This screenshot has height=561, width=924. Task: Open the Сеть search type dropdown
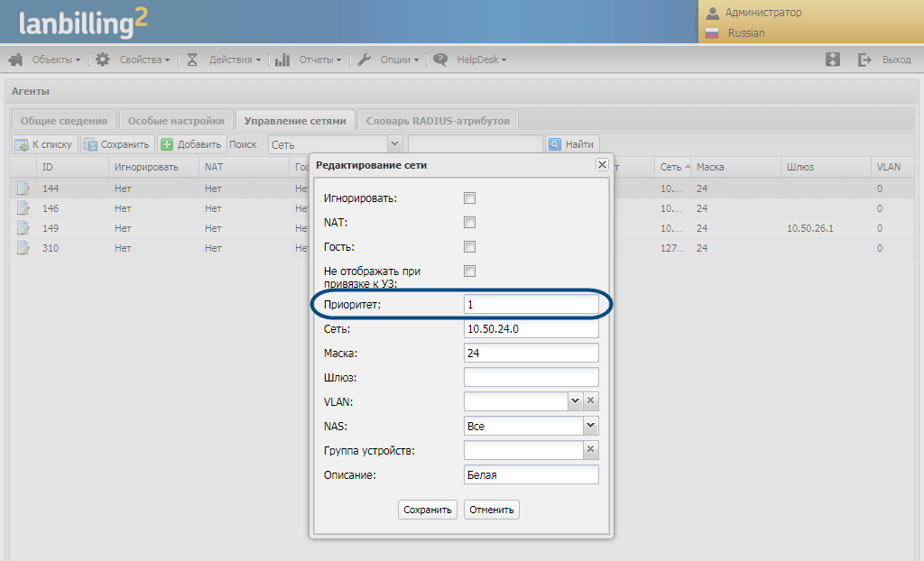pos(395,143)
